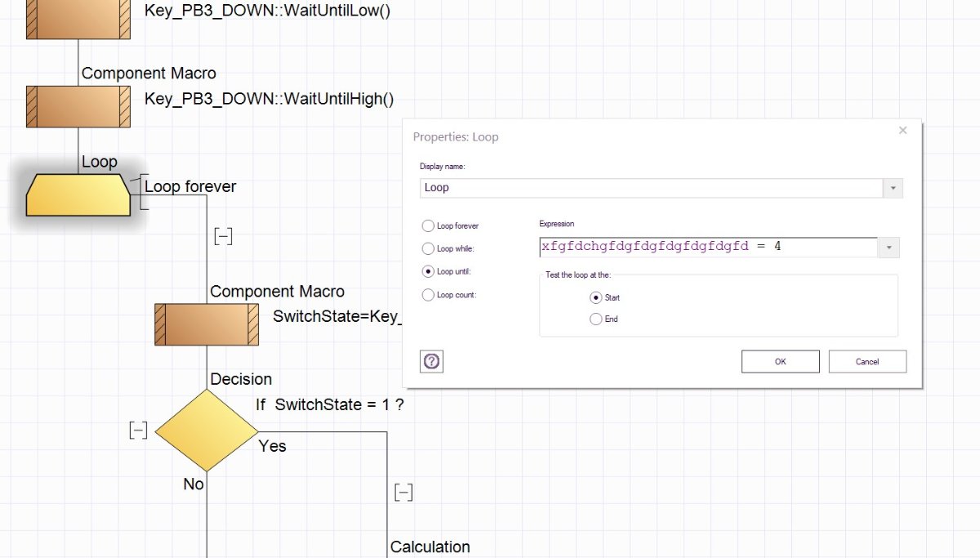Image resolution: width=980 pixels, height=558 pixels.
Task: Click the Display name field containing Loop
Action: pos(652,188)
